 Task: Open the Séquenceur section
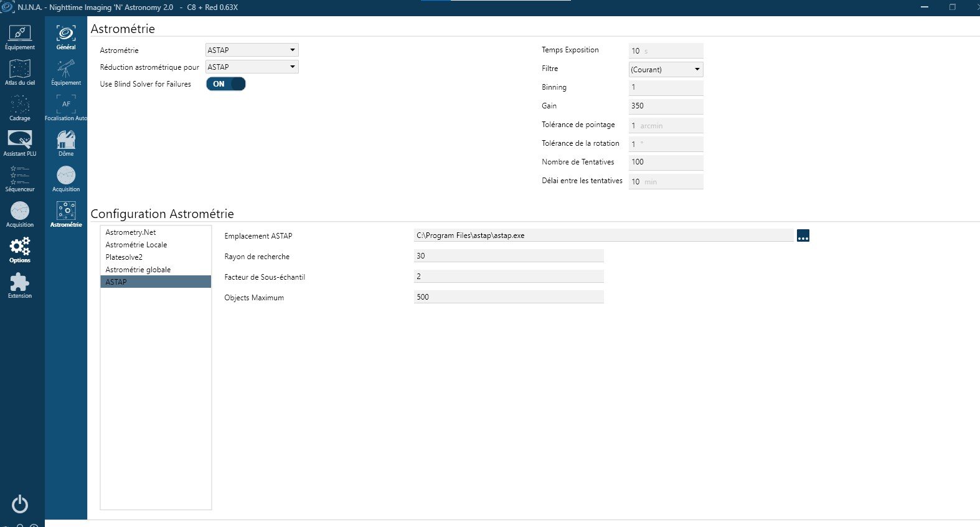pos(20,179)
